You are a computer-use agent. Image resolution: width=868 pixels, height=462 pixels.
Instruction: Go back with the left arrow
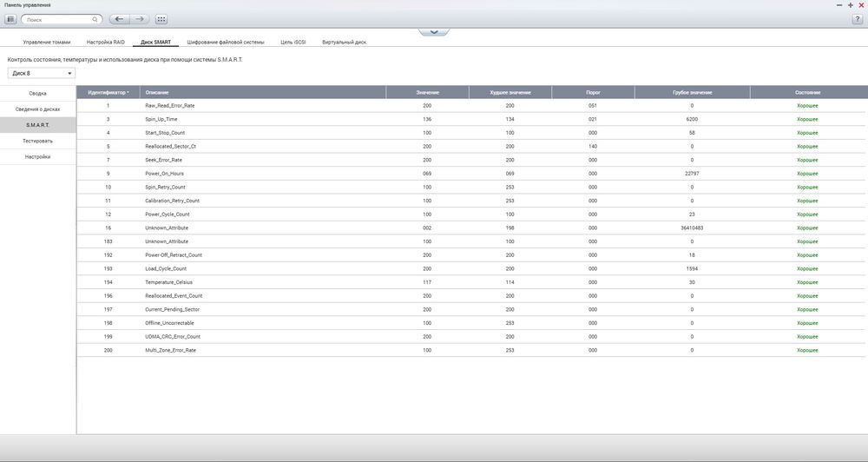point(119,19)
